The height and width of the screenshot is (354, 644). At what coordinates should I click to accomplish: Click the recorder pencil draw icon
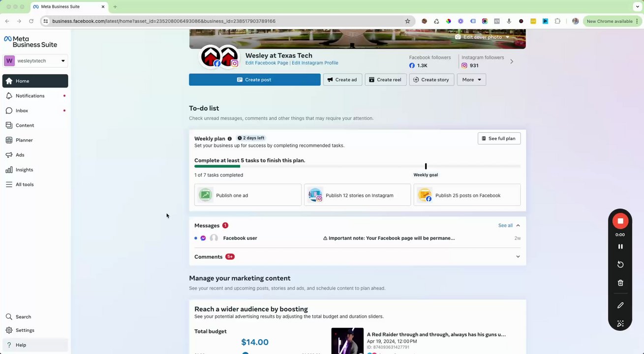click(620, 305)
